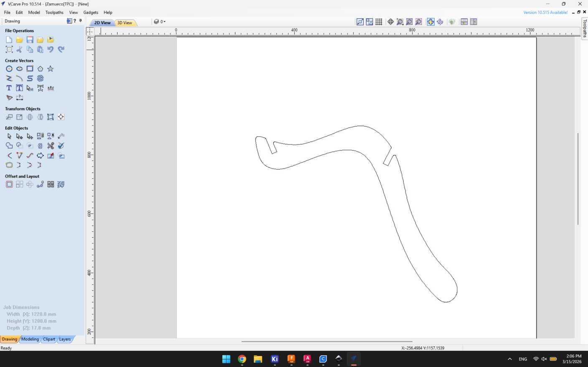
Task: Select the Draw Arc tool
Action: (x=19, y=78)
